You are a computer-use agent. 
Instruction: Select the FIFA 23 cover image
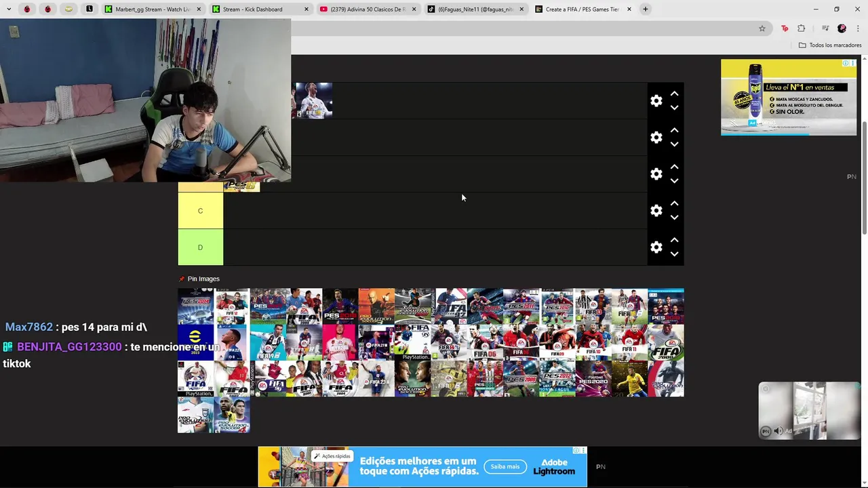[376, 379]
